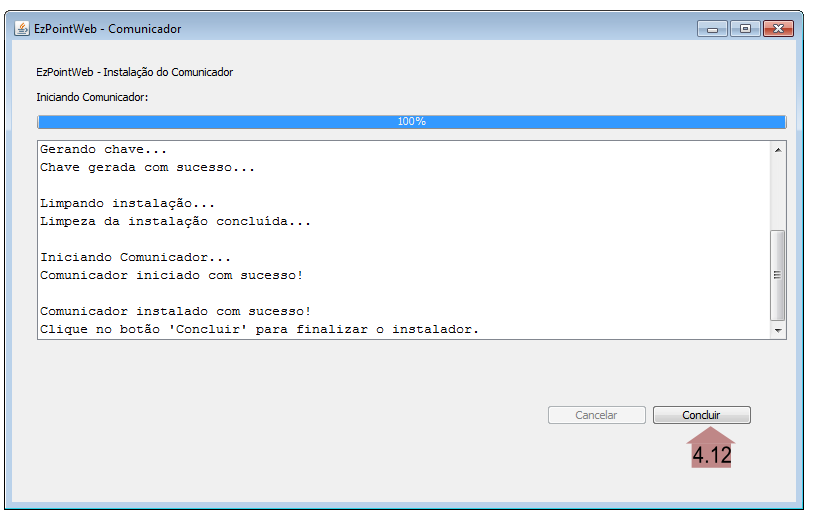Minimize the EzPointWeb Comunicador window
This screenshot has height=526, width=830.
tap(712, 29)
